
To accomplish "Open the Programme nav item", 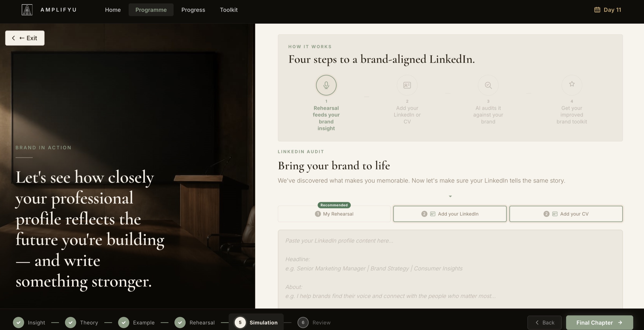I will (x=151, y=10).
